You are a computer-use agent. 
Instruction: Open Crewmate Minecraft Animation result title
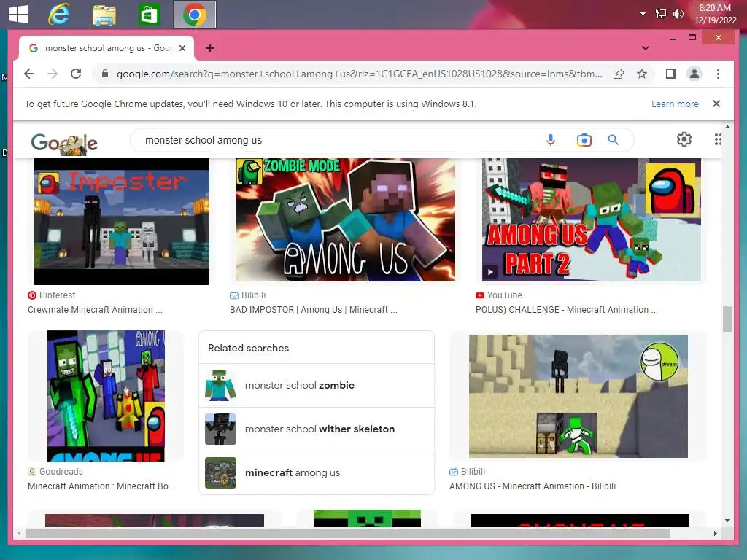(x=95, y=309)
